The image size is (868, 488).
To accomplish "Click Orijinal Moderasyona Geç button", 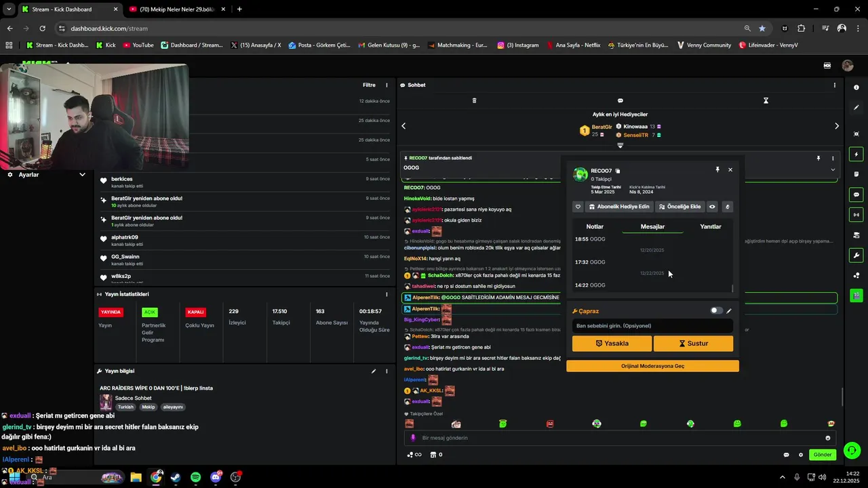I will (x=652, y=366).
